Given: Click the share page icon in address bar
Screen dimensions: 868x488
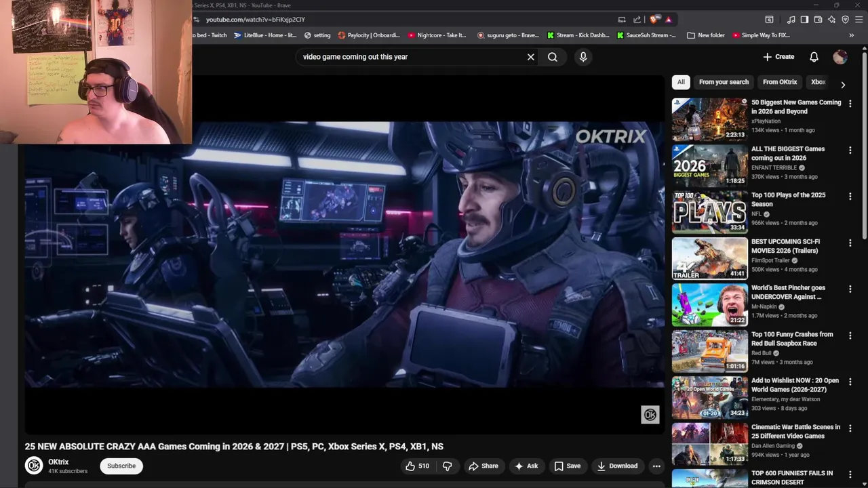Looking at the screenshot, I should (637, 20).
